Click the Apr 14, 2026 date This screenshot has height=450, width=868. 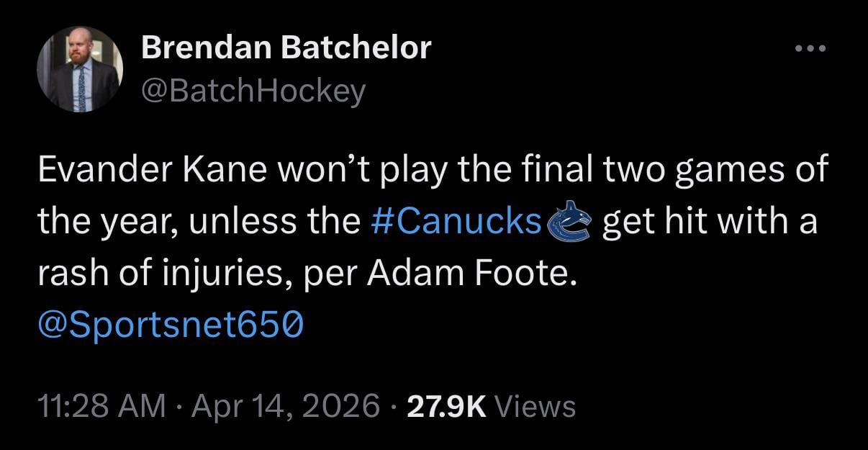tap(286, 406)
